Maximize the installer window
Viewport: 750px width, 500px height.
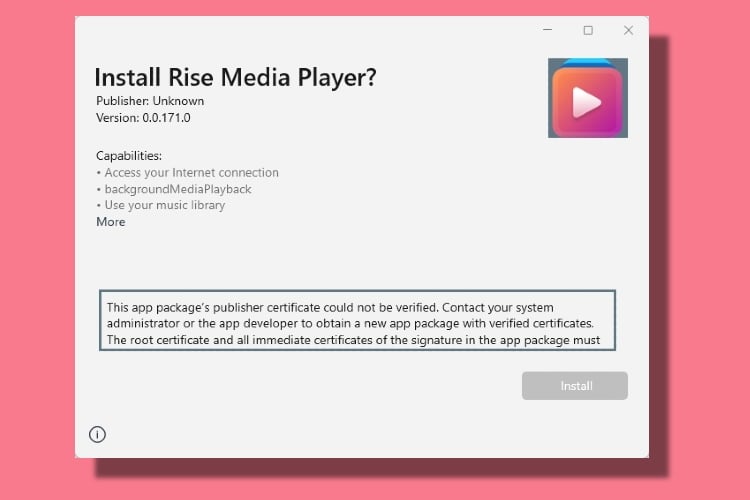click(588, 31)
